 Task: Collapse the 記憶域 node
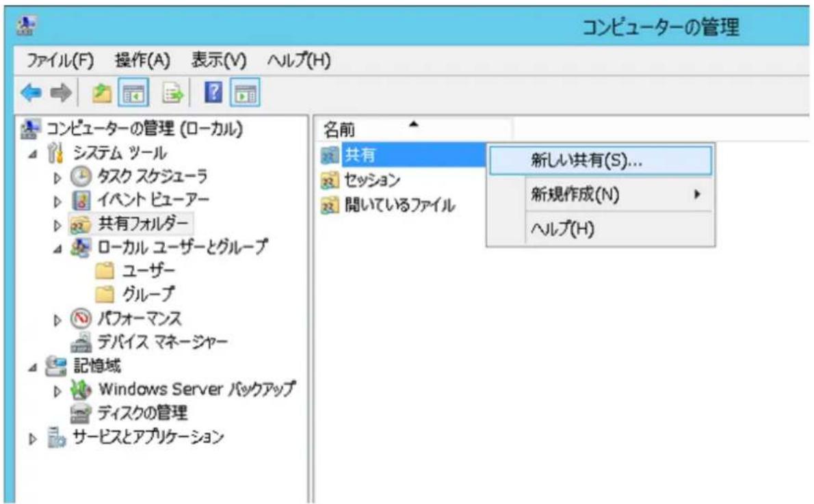(x=34, y=367)
